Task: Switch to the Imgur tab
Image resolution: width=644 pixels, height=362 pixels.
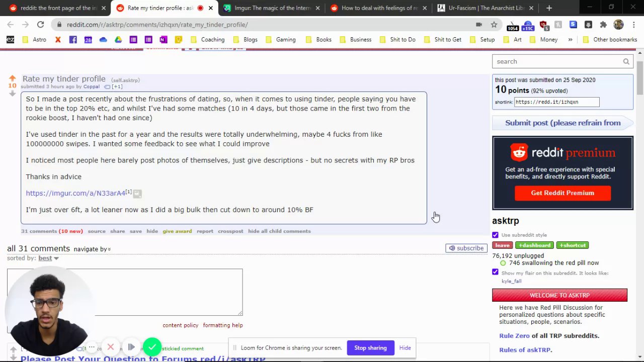Action: coord(272,8)
